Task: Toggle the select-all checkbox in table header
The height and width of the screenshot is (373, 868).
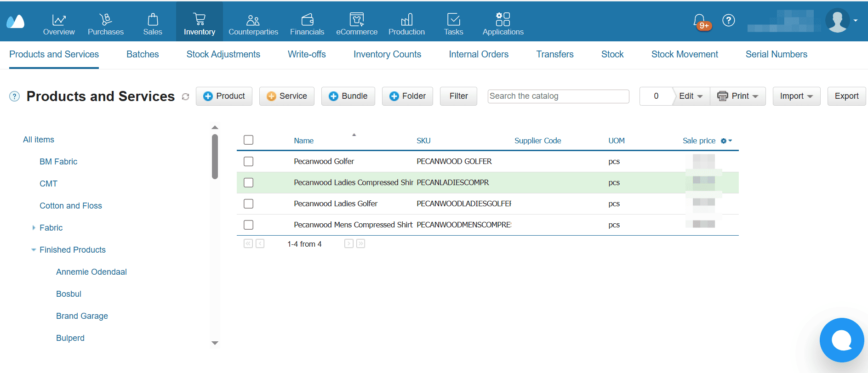Action: pyautogui.click(x=249, y=140)
